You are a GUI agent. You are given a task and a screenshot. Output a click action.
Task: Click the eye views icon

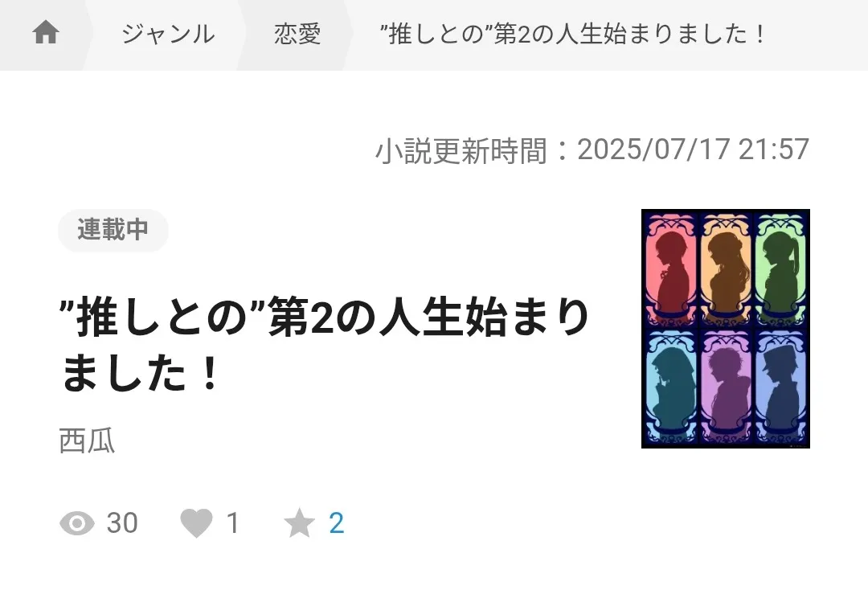(x=77, y=523)
